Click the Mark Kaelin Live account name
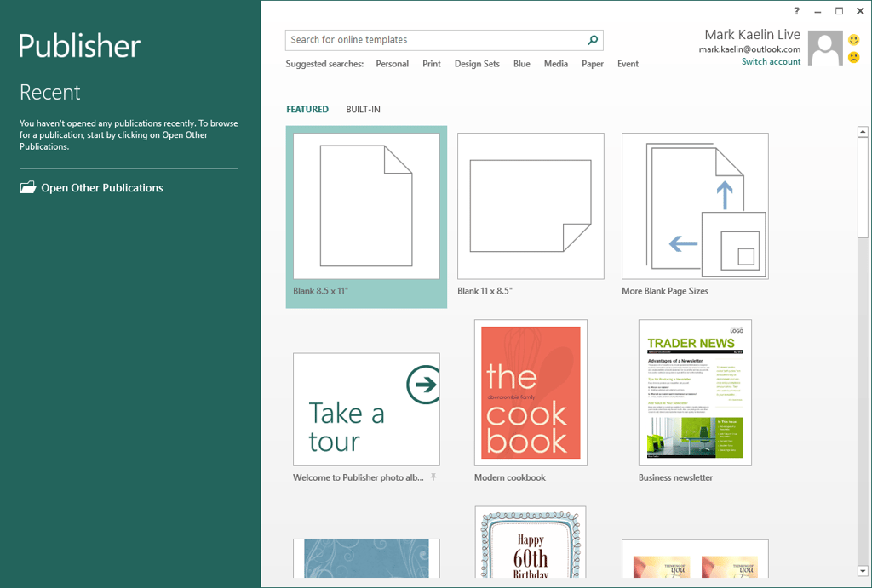 point(753,34)
